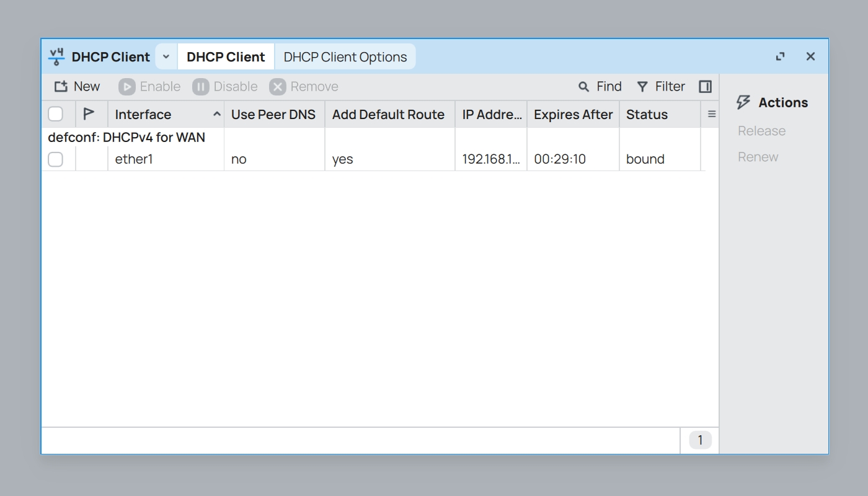The height and width of the screenshot is (496, 868).
Task: Tick the select-all checkbox in header
Action: 55,114
